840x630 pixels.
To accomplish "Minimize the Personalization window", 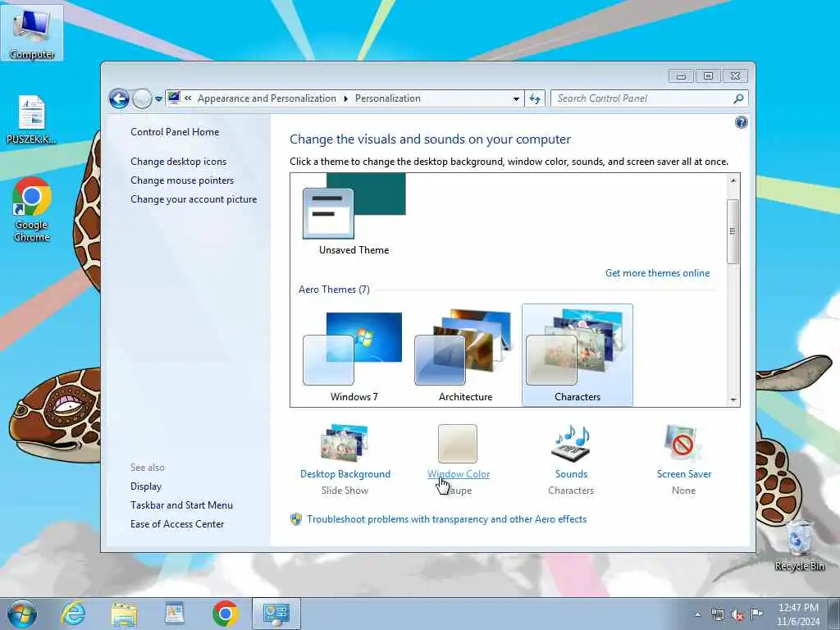I will click(x=681, y=76).
